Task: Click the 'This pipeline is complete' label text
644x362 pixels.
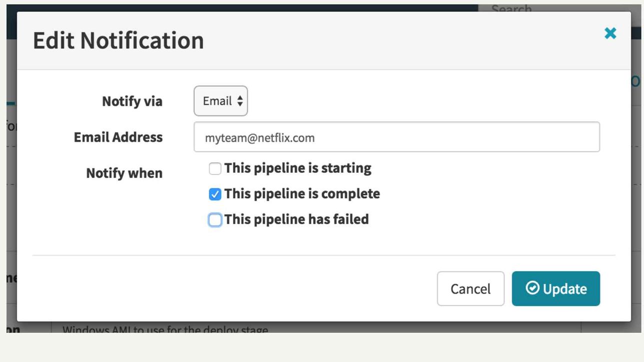Action: (302, 194)
